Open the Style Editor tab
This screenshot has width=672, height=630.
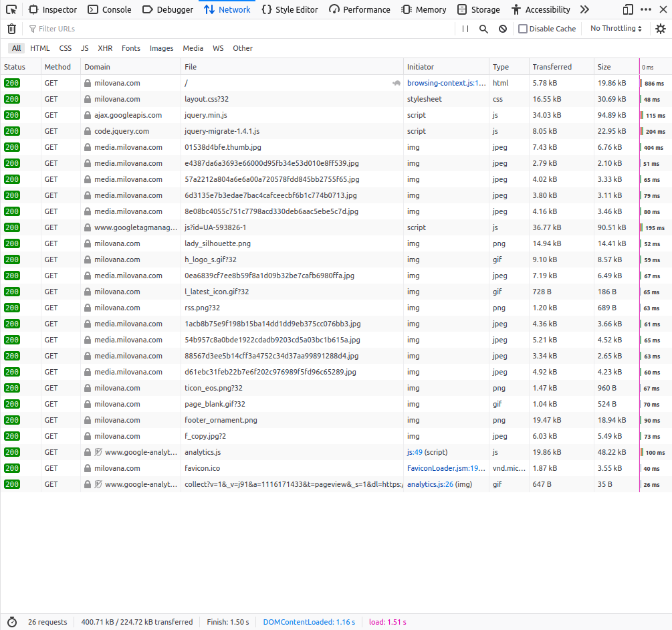[290, 9]
